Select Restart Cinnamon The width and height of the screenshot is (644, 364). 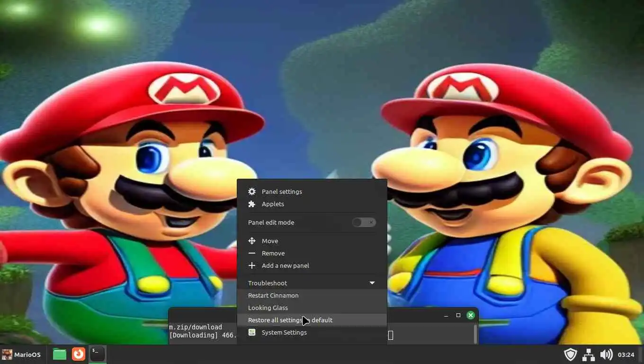312,295
